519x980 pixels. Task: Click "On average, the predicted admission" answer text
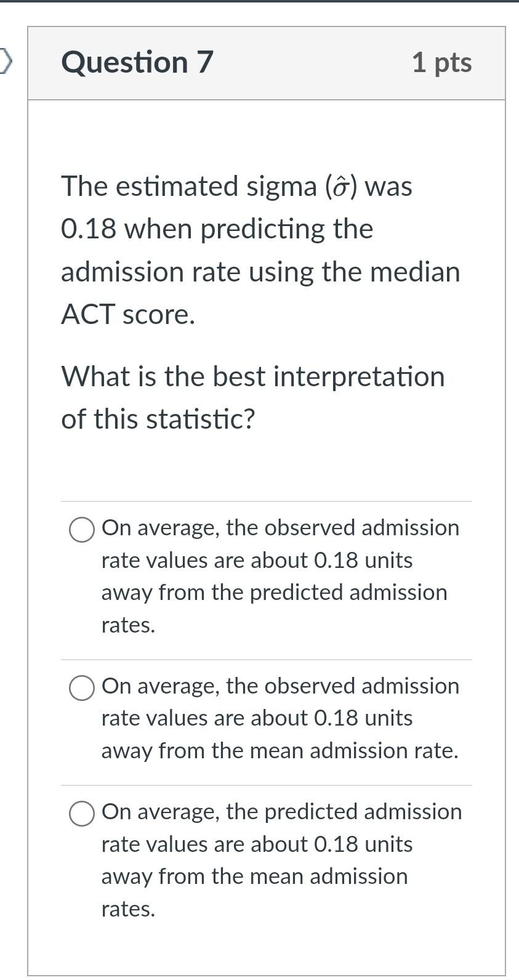click(x=281, y=812)
